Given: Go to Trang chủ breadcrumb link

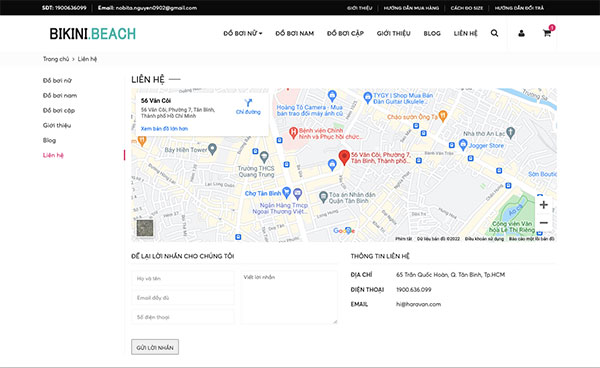Looking at the screenshot, I should 56,59.
